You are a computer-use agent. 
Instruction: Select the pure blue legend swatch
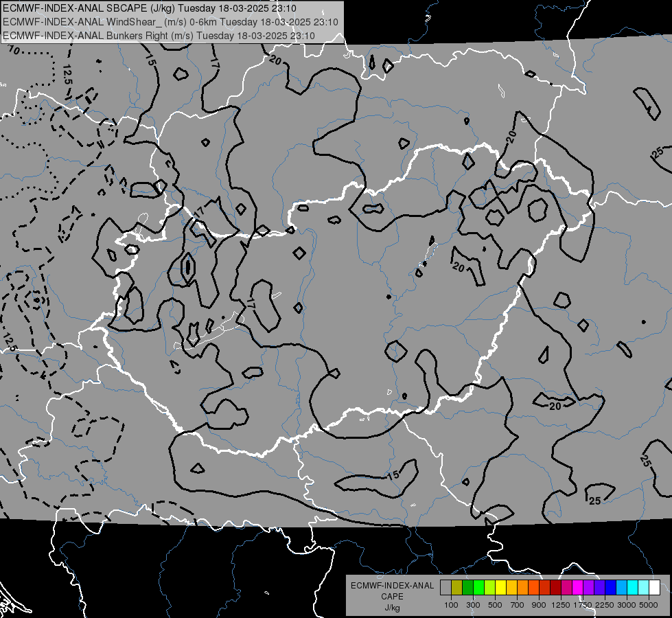610,587
